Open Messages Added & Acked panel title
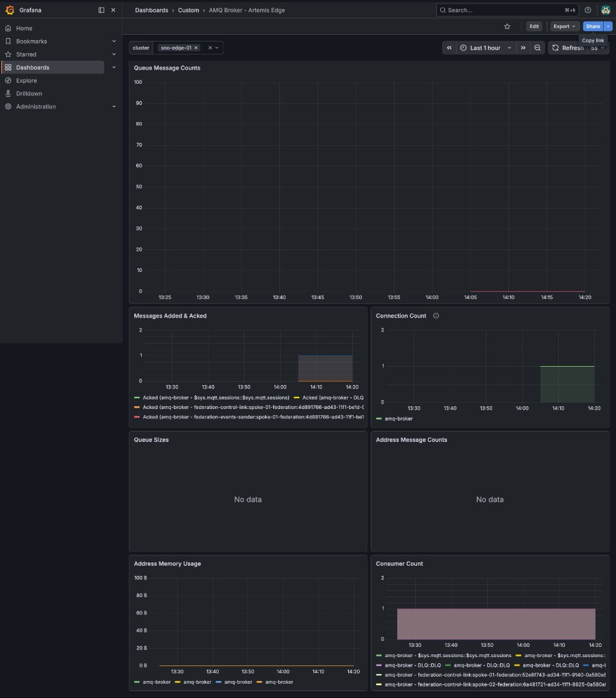This screenshot has height=698, width=616. coord(170,316)
